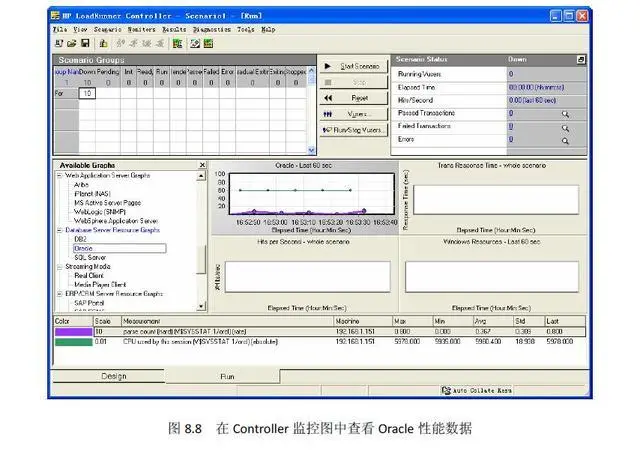Open the Help menu
This screenshot has width=640, height=451.
[x=268, y=29]
